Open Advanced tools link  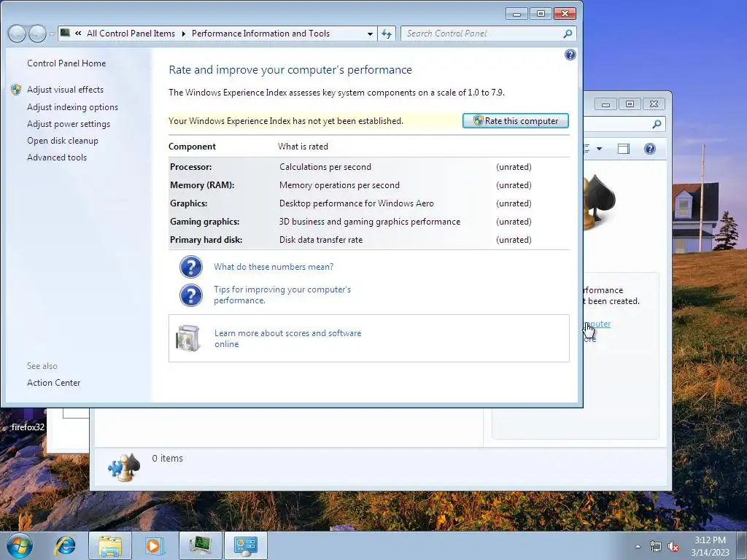click(57, 157)
